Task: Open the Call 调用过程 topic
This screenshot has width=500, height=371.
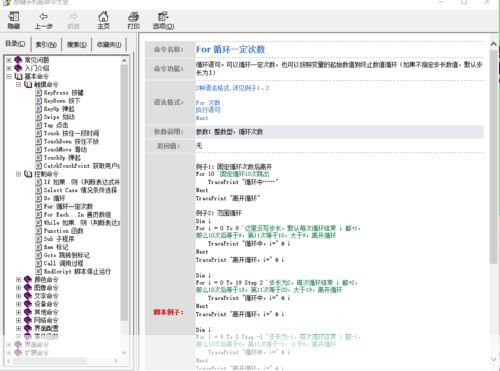Action: tap(64, 263)
